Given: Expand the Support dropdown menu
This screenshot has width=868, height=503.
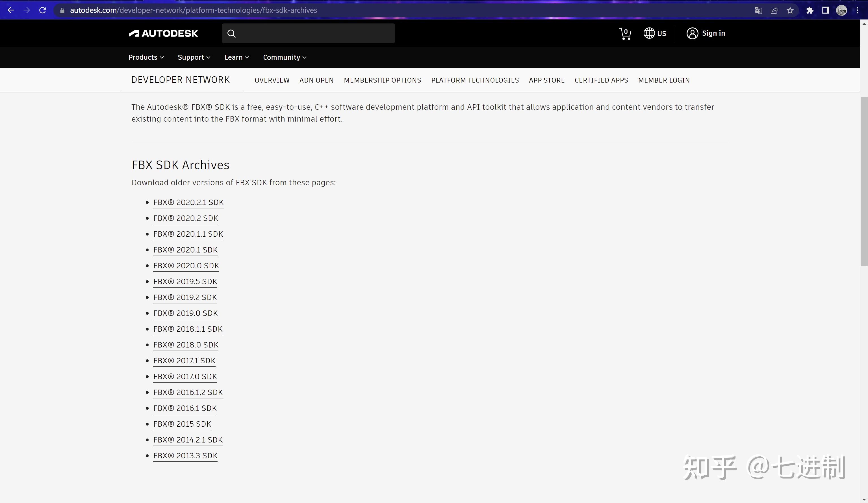Looking at the screenshot, I should [194, 57].
